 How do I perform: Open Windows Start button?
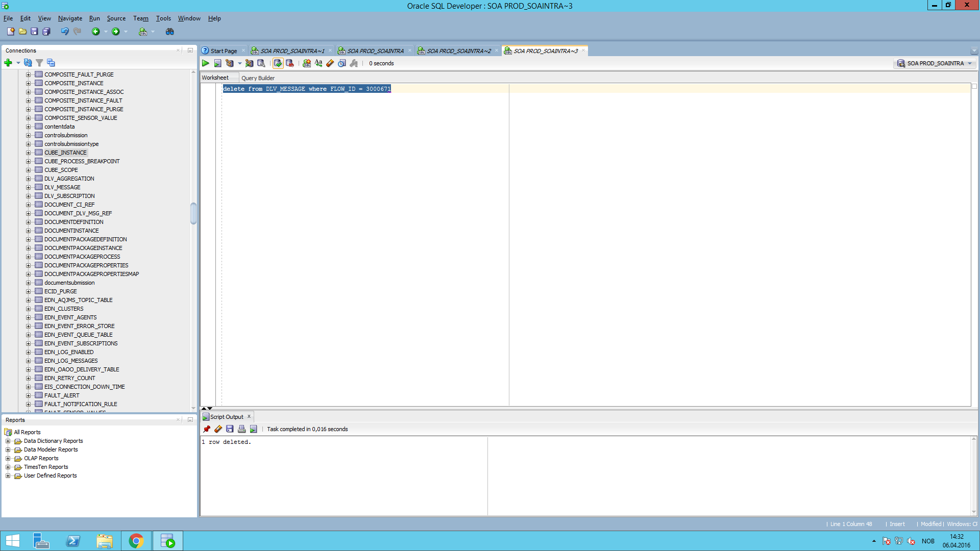tap(12, 541)
